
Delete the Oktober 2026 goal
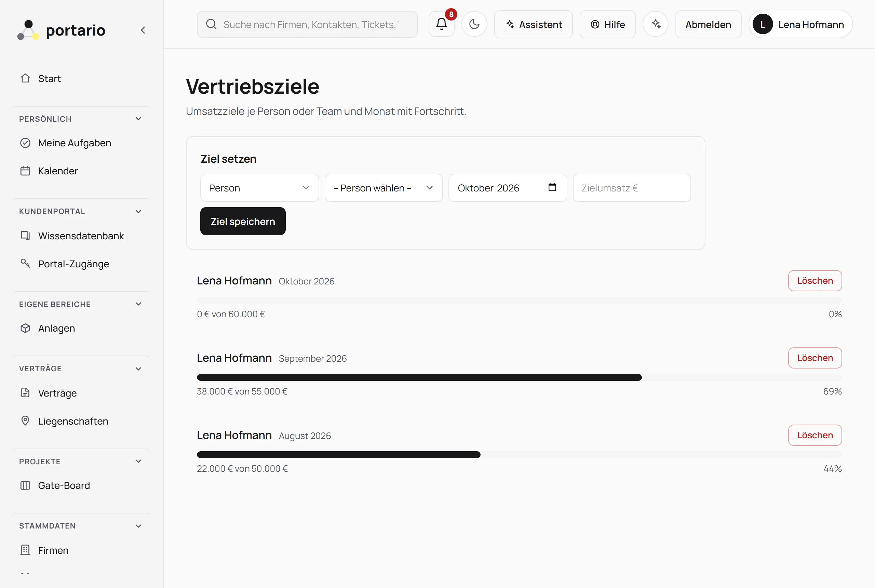click(x=815, y=281)
